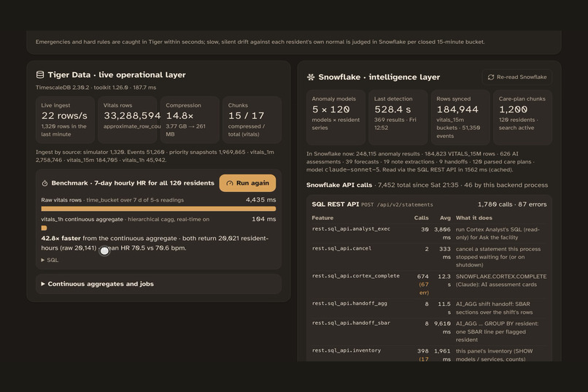Select row rest.sql_api.cortex_complete
This screenshot has height=392, width=588.
(429, 285)
